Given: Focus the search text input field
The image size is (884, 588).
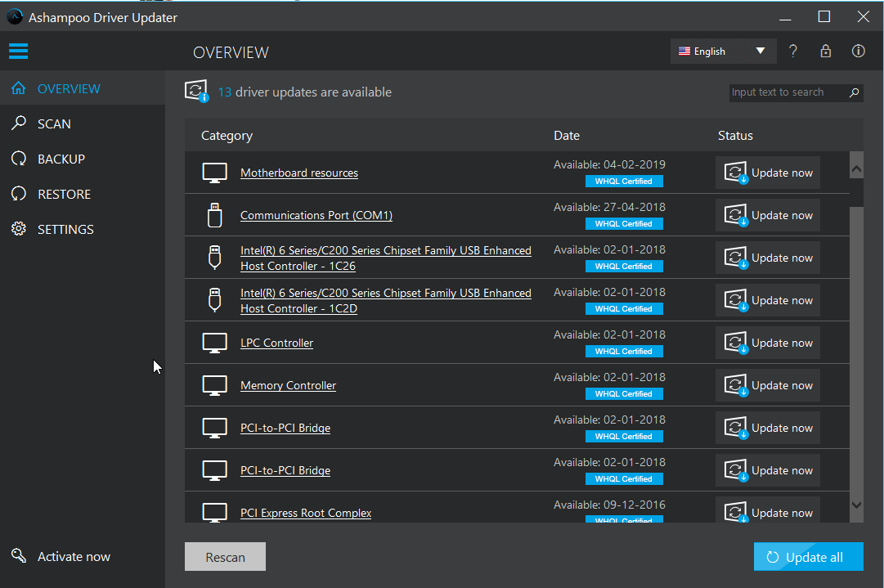Looking at the screenshot, I should pyautogui.click(x=785, y=92).
